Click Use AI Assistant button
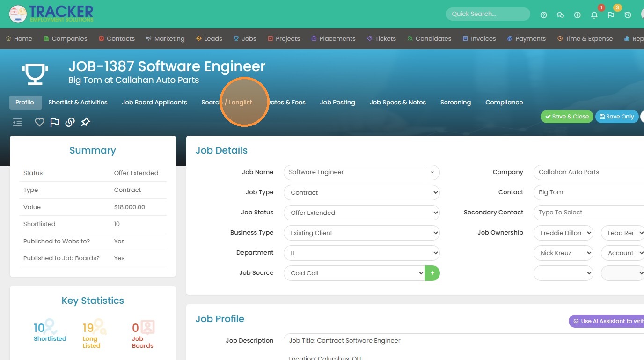 (x=607, y=321)
